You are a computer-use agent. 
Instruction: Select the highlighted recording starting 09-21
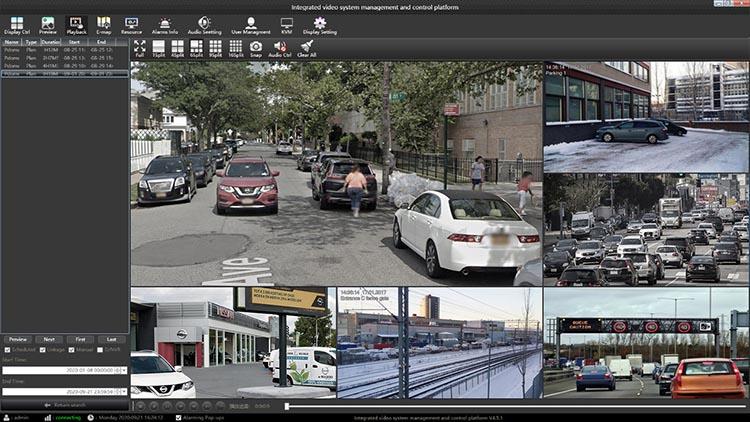coord(65,74)
